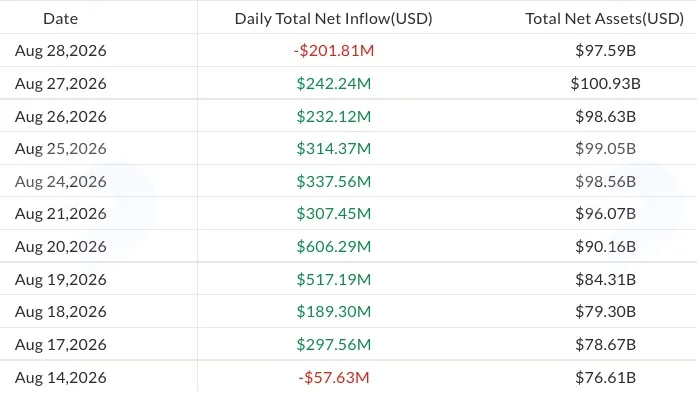Screen dimensions: 697x399
Task: Select the $189.30M inflow value
Action: click(x=333, y=311)
